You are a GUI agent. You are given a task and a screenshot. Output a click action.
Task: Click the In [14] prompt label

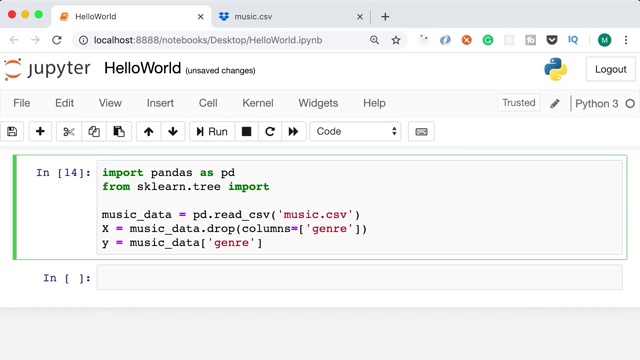tap(63, 173)
